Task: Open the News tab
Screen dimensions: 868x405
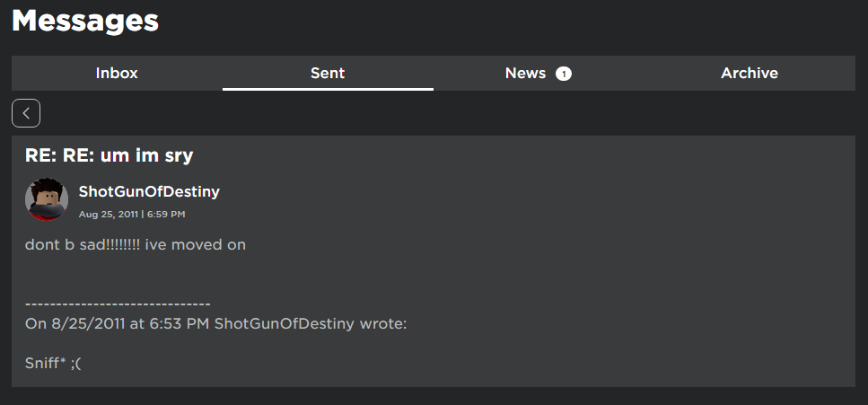Action: [526, 73]
